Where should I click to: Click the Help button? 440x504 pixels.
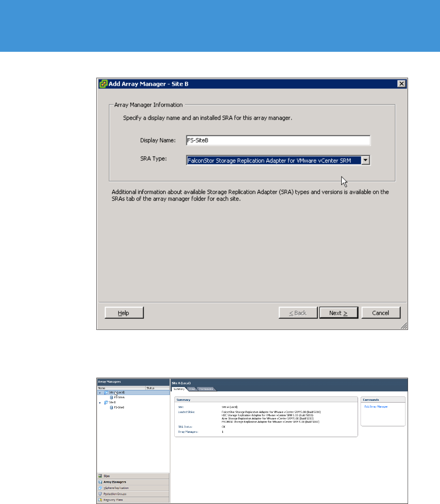(x=124, y=313)
